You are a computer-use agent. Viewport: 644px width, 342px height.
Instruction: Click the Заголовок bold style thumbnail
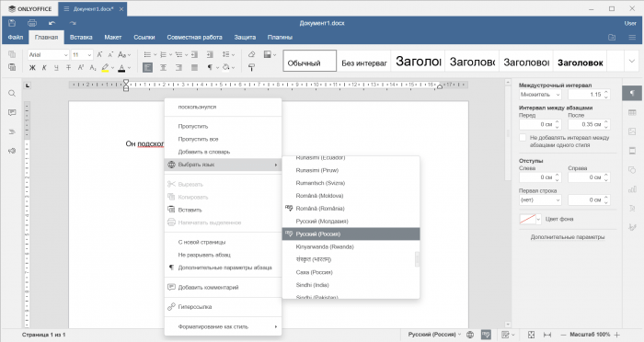coord(580,62)
